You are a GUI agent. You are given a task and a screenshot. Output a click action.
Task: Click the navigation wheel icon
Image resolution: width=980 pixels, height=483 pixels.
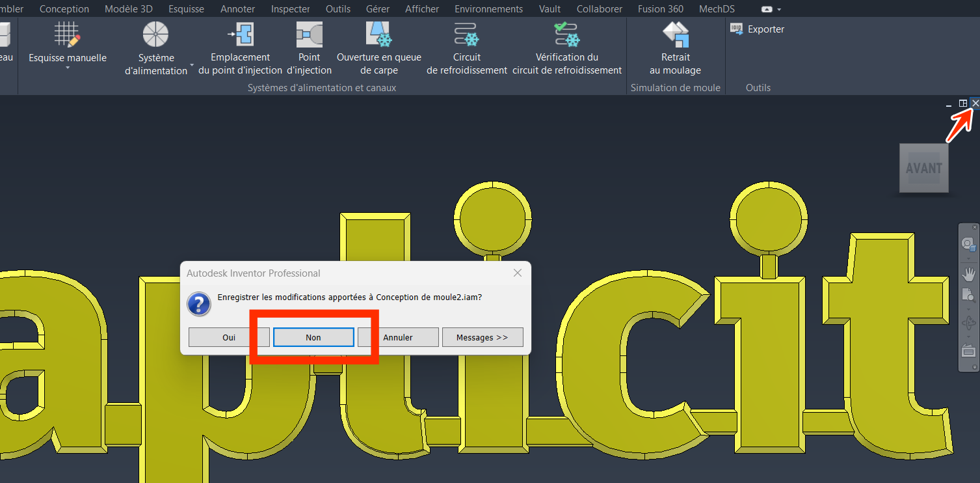coord(969,245)
